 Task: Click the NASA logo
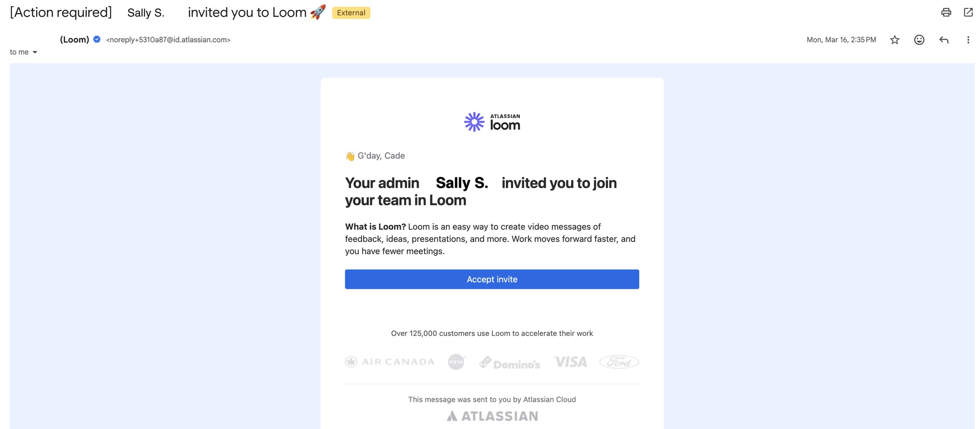[x=457, y=362]
